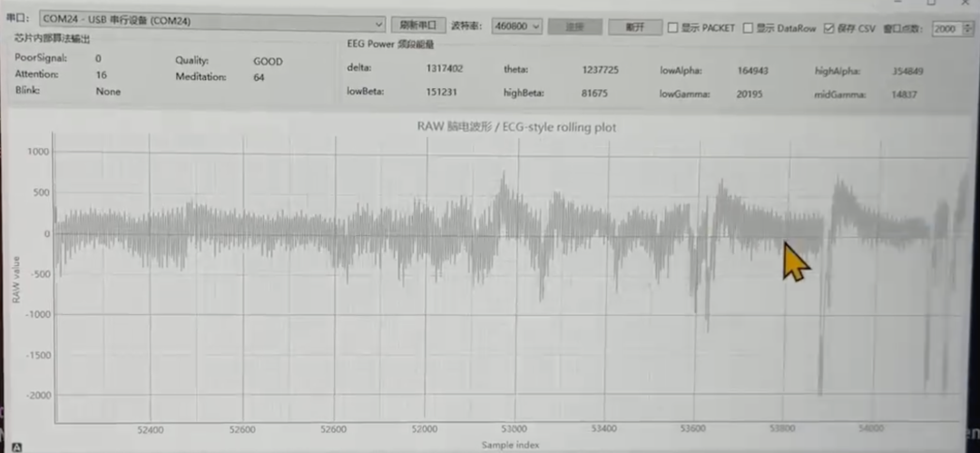Image resolution: width=980 pixels, height=453 pixels.
Task: Uncheck the 保存 CSV checkbox
Action: [x=829, y=28]
